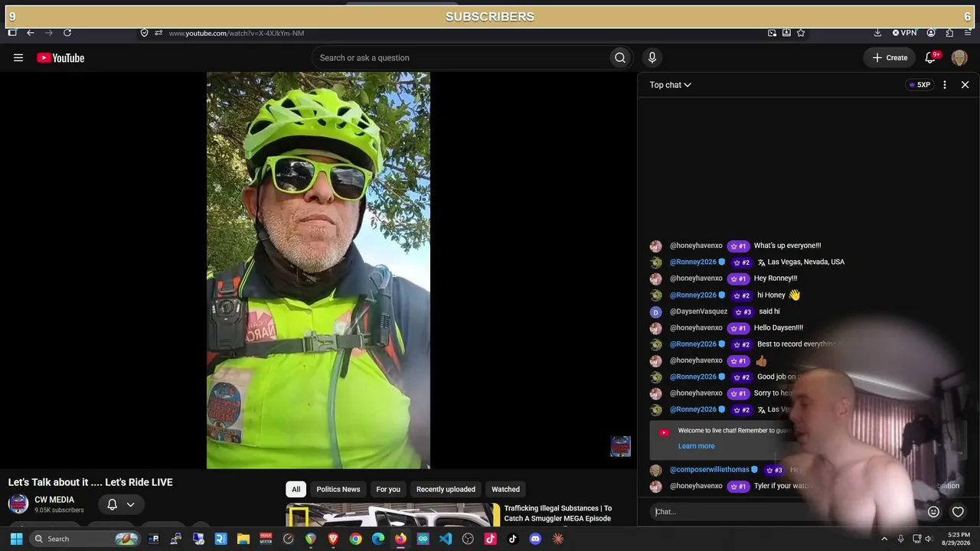980x551 pixels.
Task: Select the Watched chip
Action: (x=505, y=489)
